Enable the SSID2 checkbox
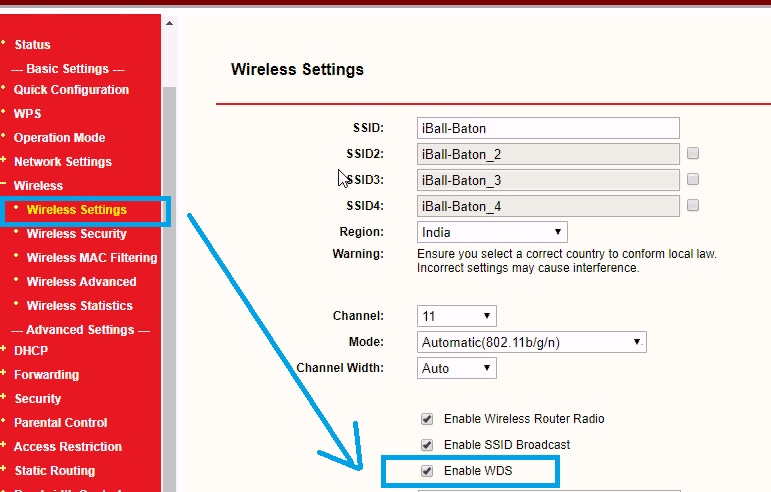Screen dimensions: 771x492 pos(693,154)
